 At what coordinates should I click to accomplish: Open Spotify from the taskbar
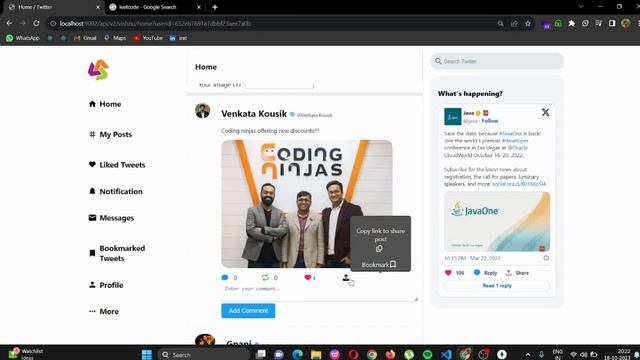427,354
